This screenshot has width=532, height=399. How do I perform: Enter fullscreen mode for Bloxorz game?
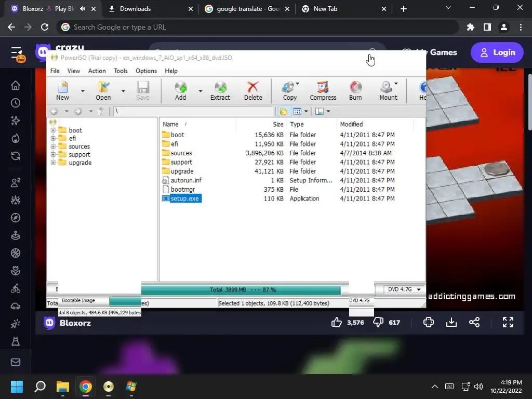508,322
